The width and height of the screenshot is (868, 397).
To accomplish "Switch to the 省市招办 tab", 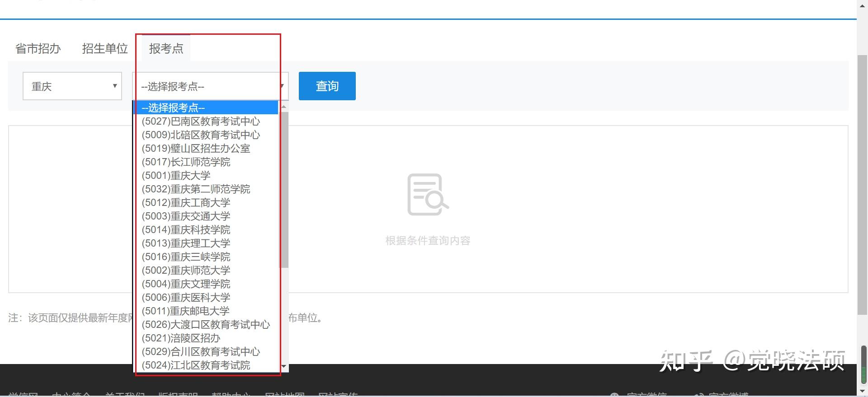I will [38, 48].
